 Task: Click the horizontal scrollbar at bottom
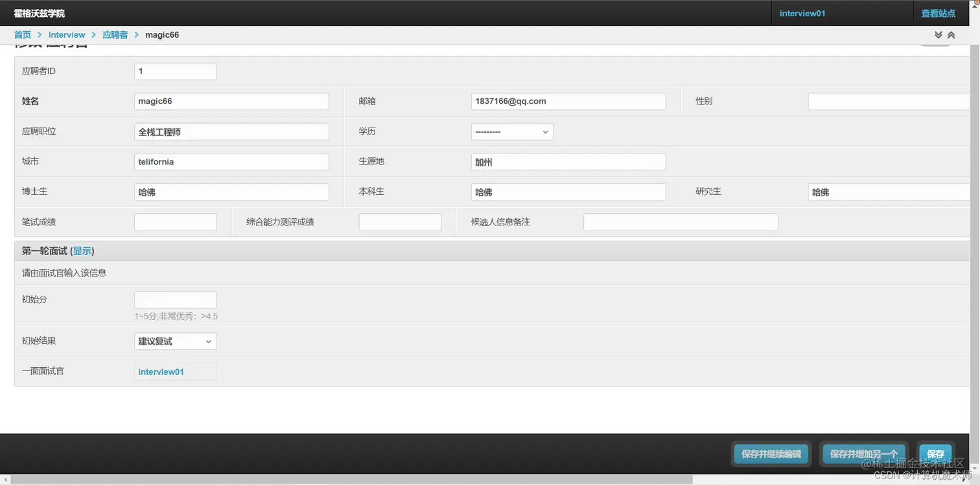[x=351, y=480]
